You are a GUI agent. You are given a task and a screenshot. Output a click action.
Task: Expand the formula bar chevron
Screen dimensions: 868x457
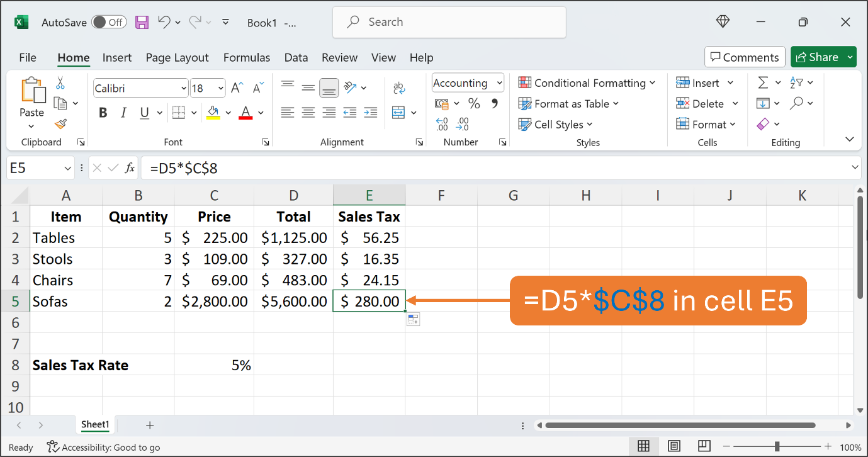(855, 167)
